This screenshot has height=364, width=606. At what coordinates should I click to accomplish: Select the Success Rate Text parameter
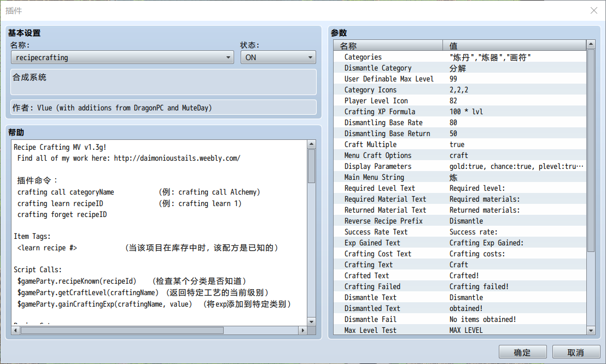point(460,232)
